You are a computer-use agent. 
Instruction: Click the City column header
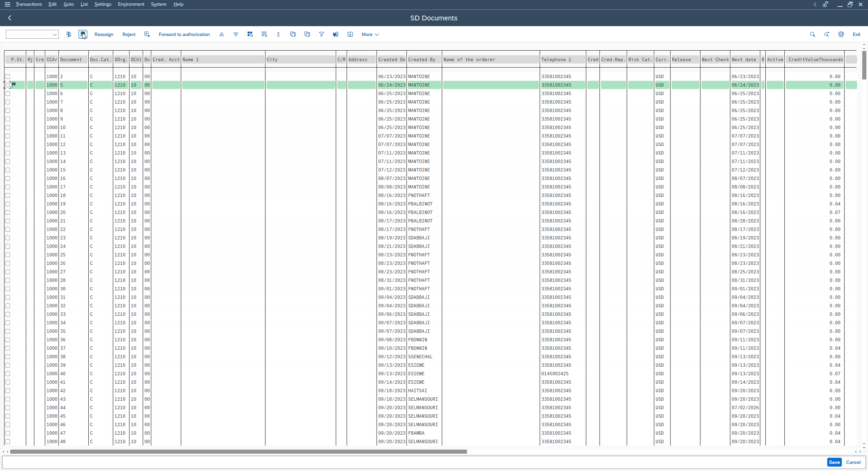[300, 59]
